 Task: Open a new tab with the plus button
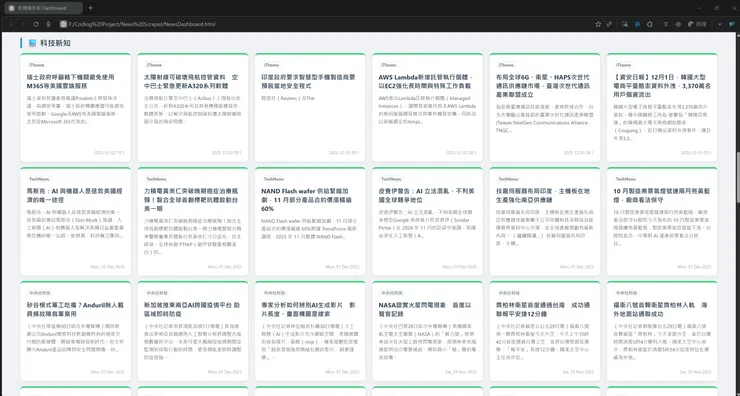pos(91,8)
